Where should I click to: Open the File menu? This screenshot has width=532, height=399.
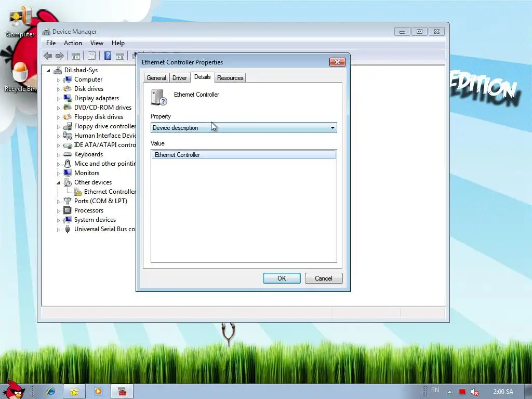click(x=51, y=43)
